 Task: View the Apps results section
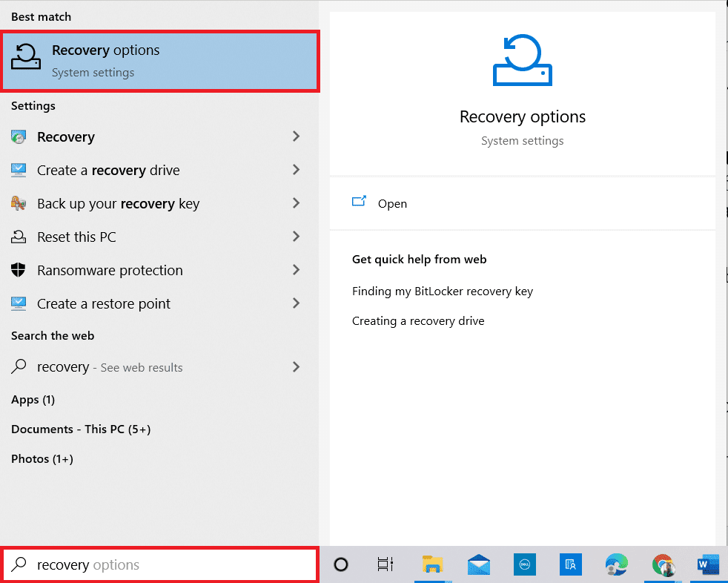[x=33, y=399]
